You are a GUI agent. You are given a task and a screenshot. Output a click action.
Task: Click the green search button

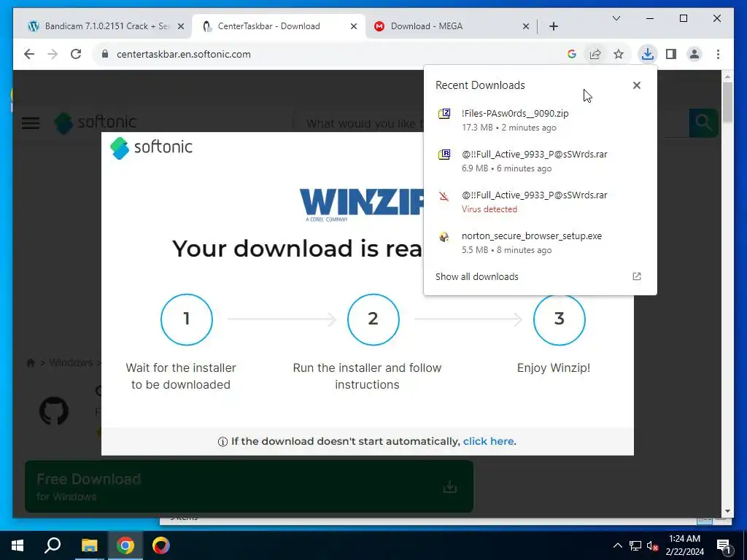coord(703,122)
